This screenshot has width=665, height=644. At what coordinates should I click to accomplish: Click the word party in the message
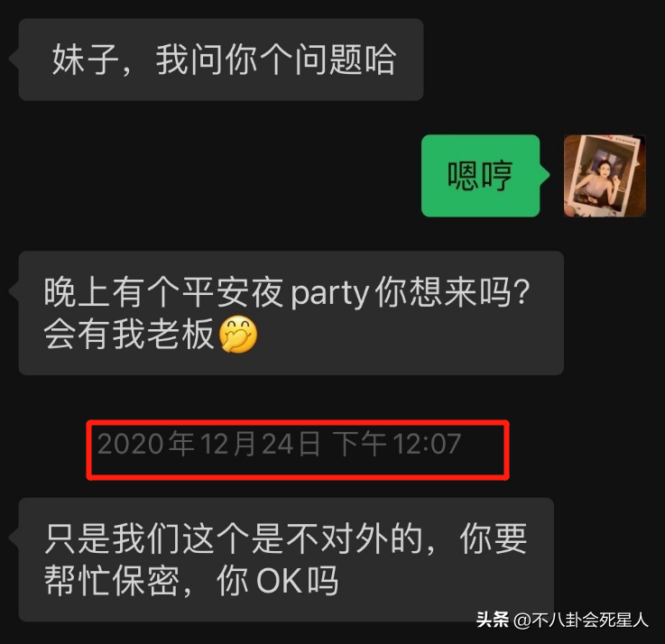[x=329, y=293]
